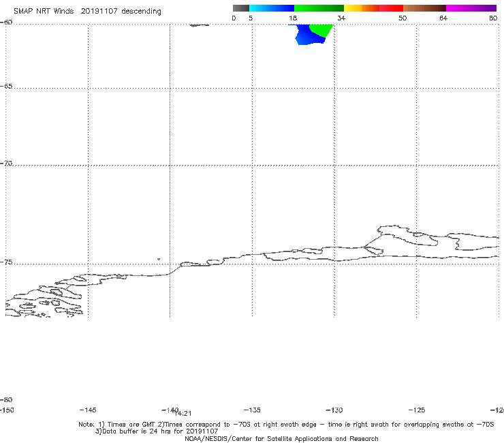Click the latitude label '-70'

(6, 164)
